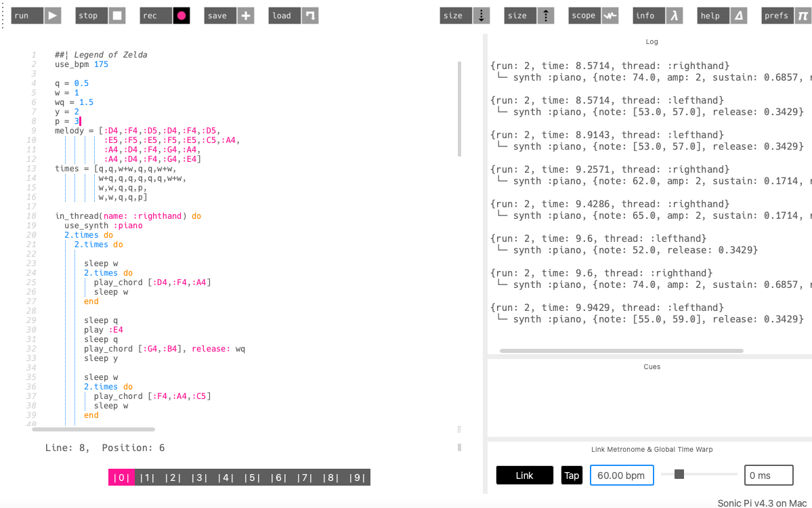Toggle Link metronome sync on
The width and height of the screenshot is (812, 508).
tap(524, 475)
